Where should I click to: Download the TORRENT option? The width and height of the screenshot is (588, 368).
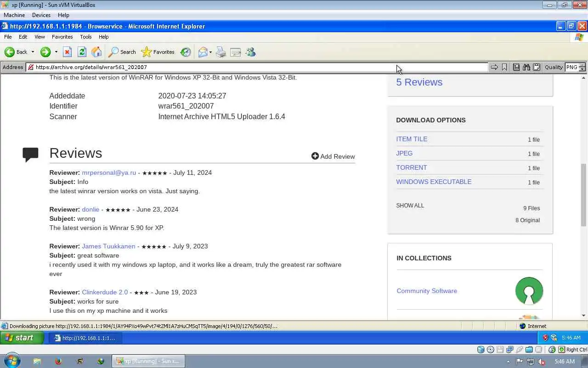tap(412, 167)
